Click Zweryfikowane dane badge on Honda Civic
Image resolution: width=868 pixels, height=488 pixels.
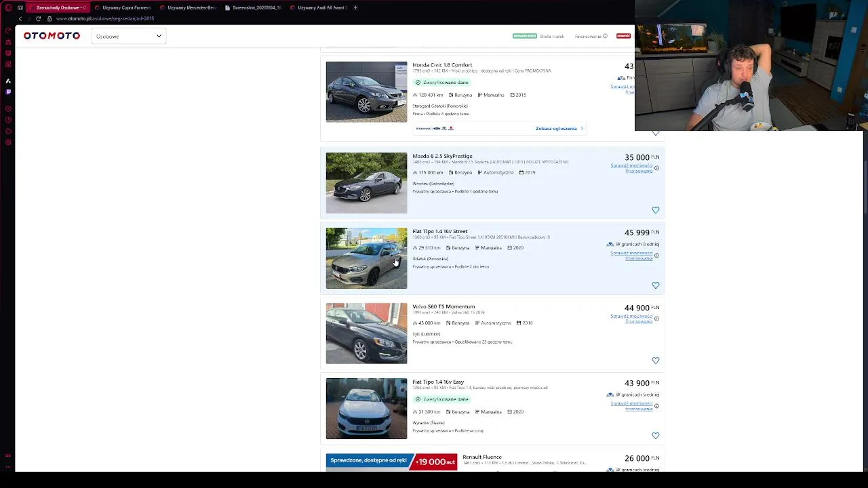coord(441,82)
